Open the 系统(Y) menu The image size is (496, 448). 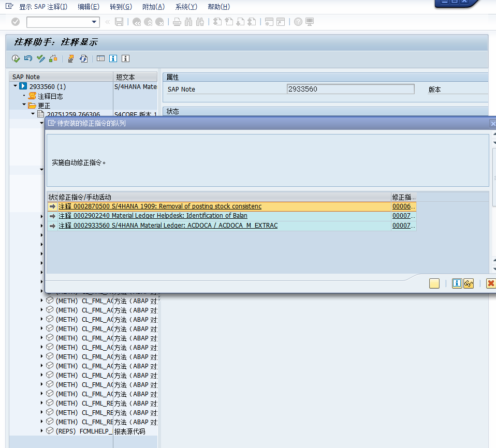pos(186,7)
